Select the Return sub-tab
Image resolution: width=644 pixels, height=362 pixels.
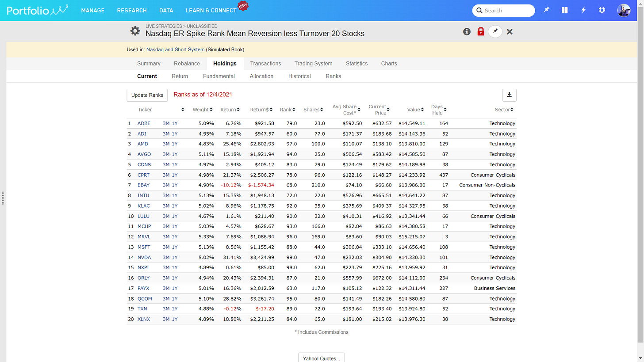tap(180, 76)
